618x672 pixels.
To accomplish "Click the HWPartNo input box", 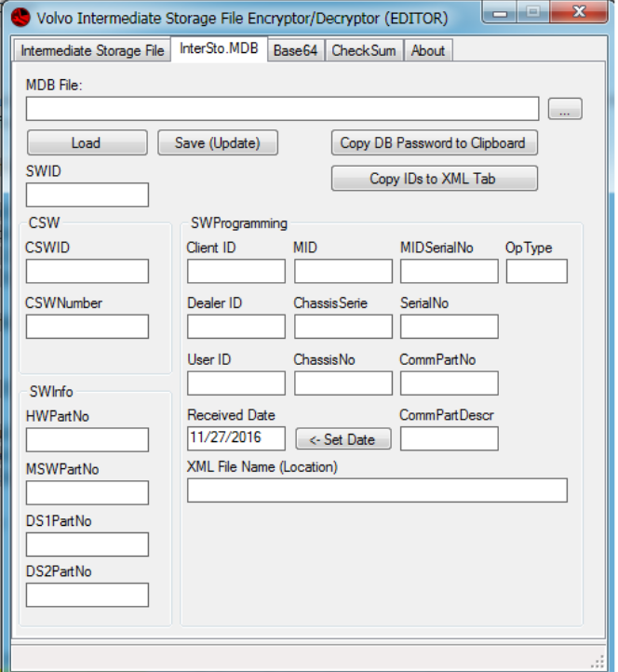I will pyautogui.click(x=87, y=440).
